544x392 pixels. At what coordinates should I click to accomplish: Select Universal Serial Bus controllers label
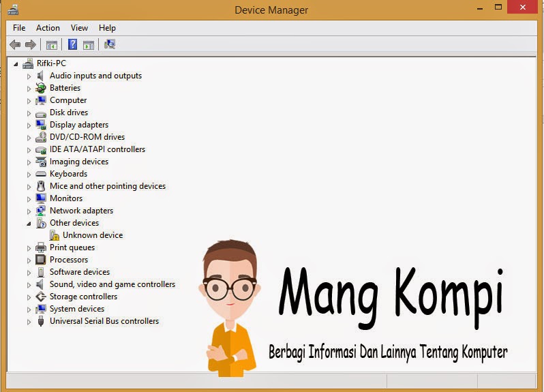coord(104,321)
